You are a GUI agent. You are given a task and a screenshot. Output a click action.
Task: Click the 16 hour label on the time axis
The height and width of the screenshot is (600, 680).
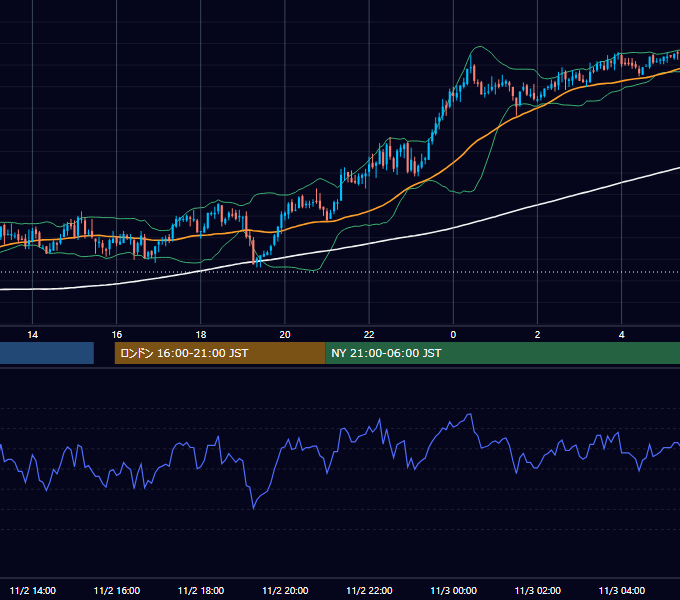[117, 335]
